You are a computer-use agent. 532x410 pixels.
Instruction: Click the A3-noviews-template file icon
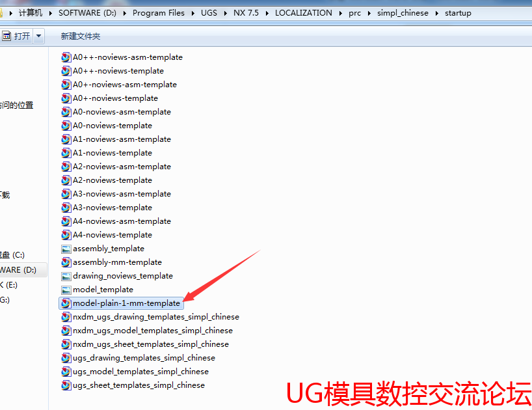pyautogui.click(x=66, y=208)
